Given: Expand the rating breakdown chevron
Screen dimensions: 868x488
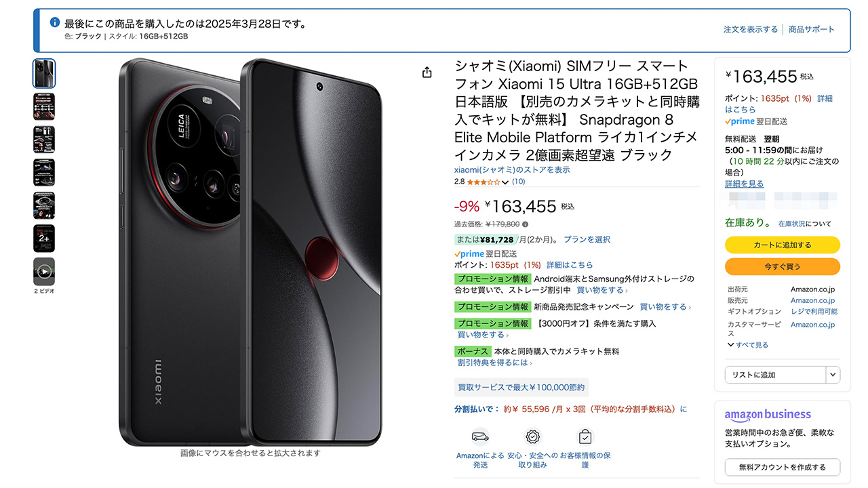Looking at the screenshot, I should click(x=505, y=182).
